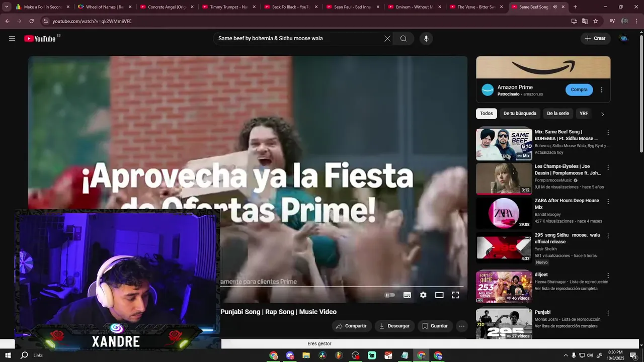Select the De tu búsqueda chip
Image resolution: width=644 pixels, height=362 pixels.
(x=520, y=114)
